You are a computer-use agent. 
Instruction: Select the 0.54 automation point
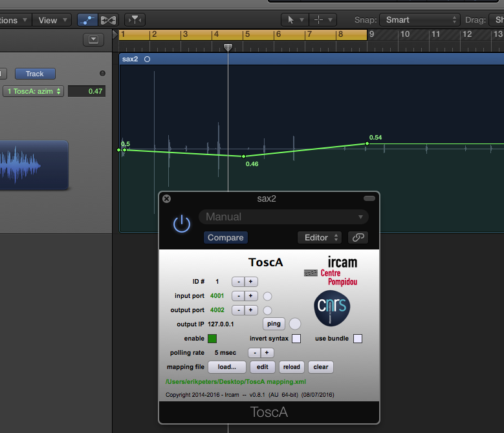coord(367,143)
